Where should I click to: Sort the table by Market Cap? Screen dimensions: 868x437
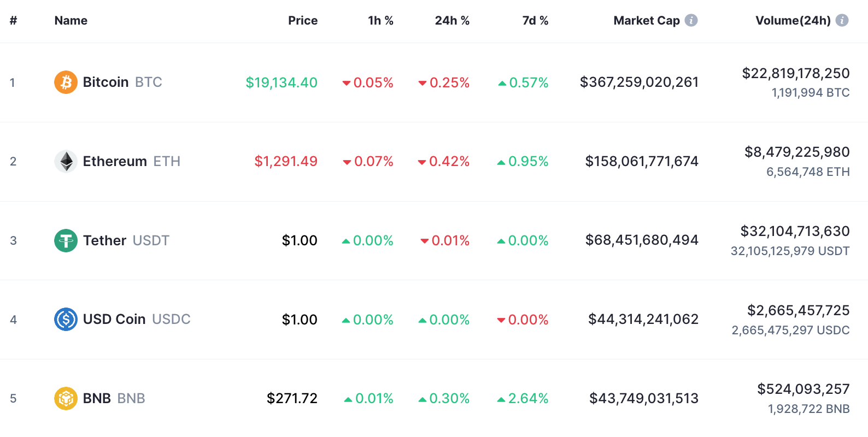[647, 20]
